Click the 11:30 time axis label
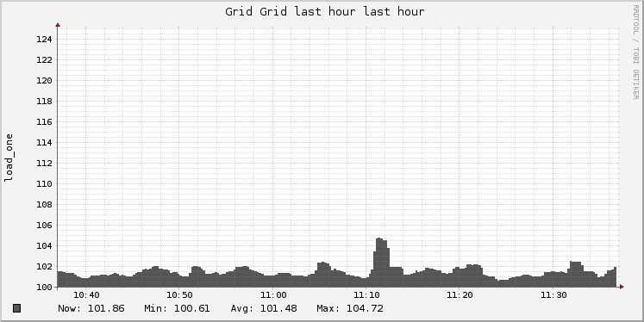 [x=553, y=295]
